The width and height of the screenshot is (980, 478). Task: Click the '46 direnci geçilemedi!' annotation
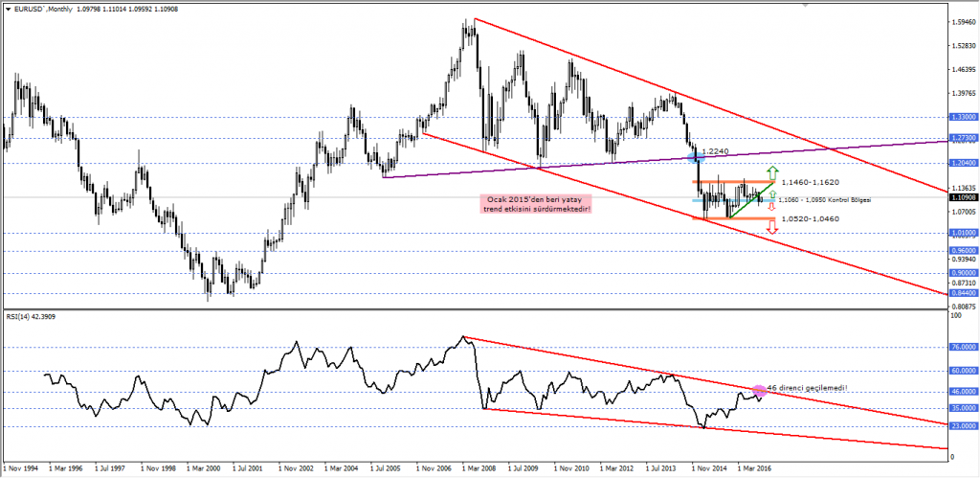click(x=808, y=389)
